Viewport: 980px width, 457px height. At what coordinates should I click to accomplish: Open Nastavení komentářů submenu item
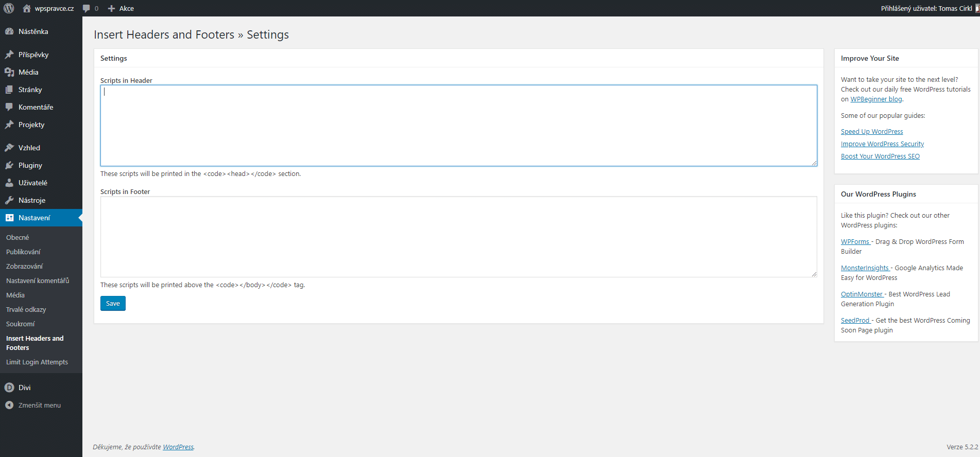click(38, 280)
